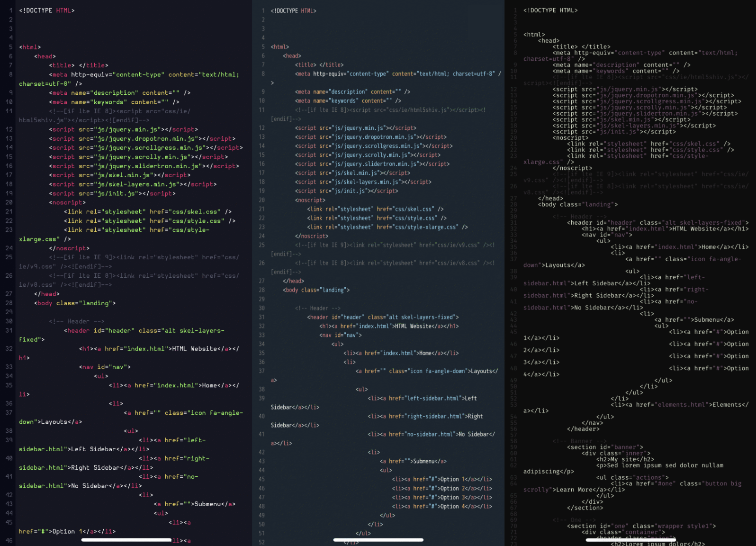Click jquery.min.js script line in right editor
756x546 pixels.
click(625, 89)
